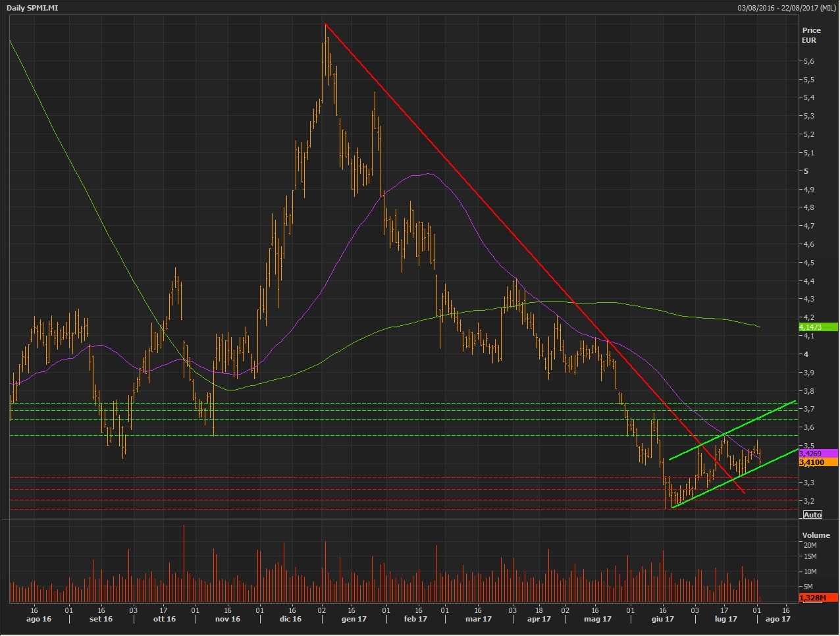The width and height of the screenshot is (840, 636).
Task: Click the lug 17 month label
Action: (x=725, y=619)
